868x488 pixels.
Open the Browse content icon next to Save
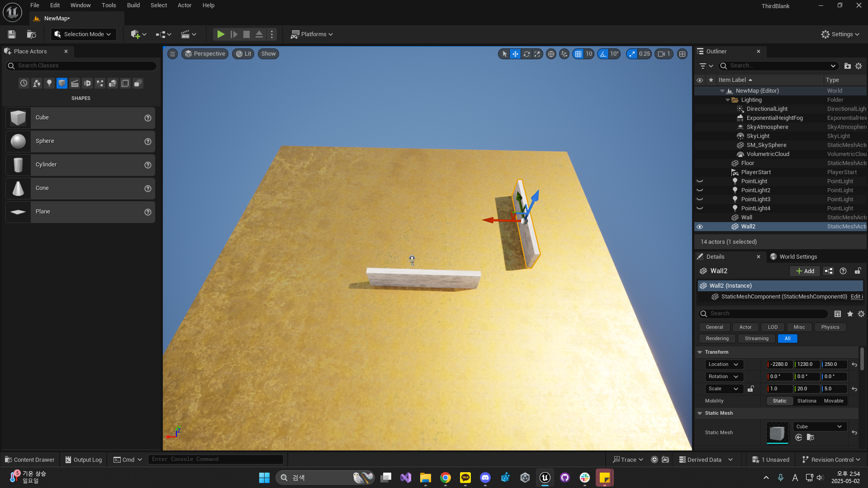pos(31,34)
